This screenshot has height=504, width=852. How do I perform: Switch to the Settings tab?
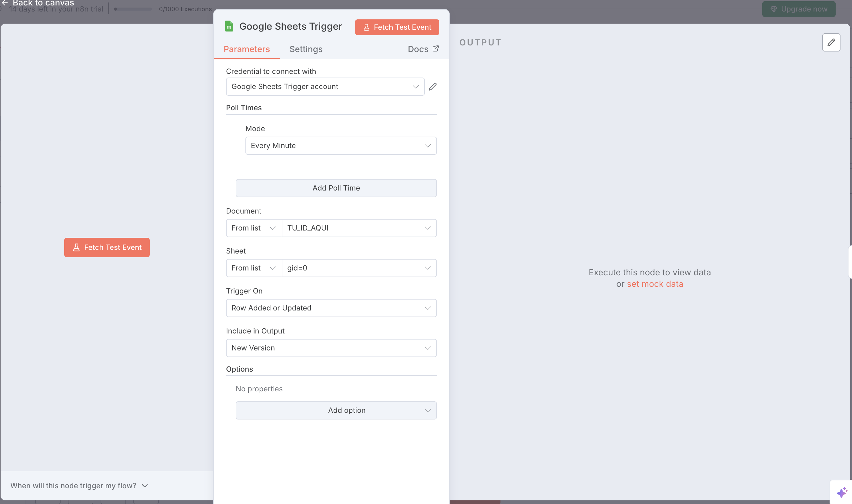[306, 49]
